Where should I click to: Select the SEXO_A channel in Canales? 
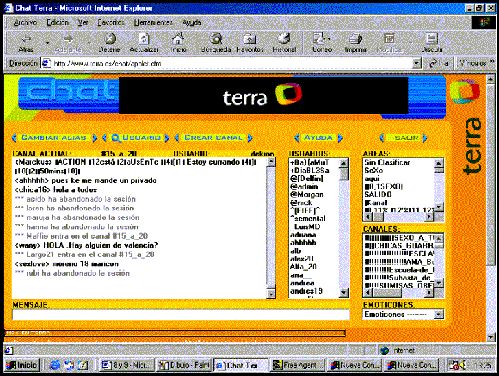pos(399,238)
